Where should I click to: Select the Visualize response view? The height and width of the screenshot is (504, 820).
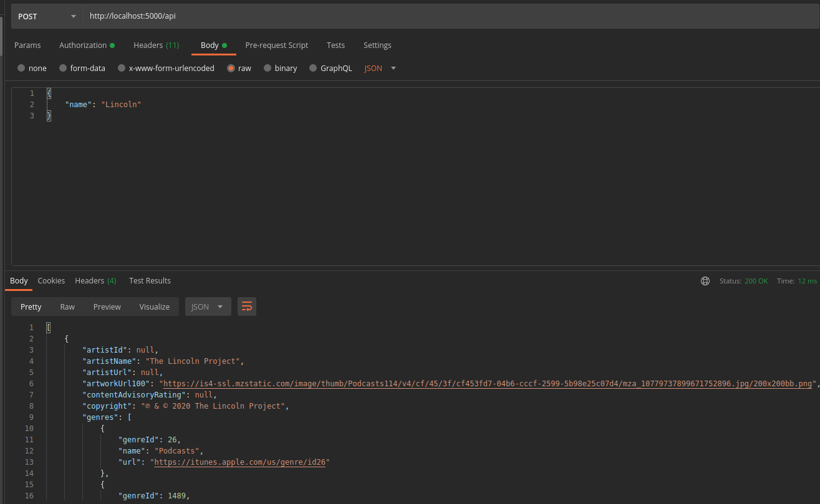(x=155, y=307)
